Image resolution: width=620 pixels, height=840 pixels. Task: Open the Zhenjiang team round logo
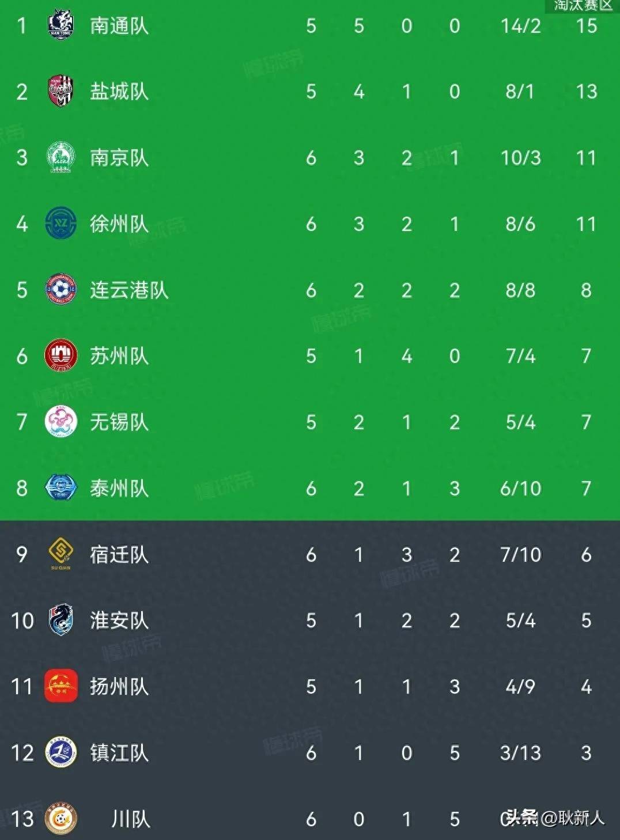coord(61,752)
